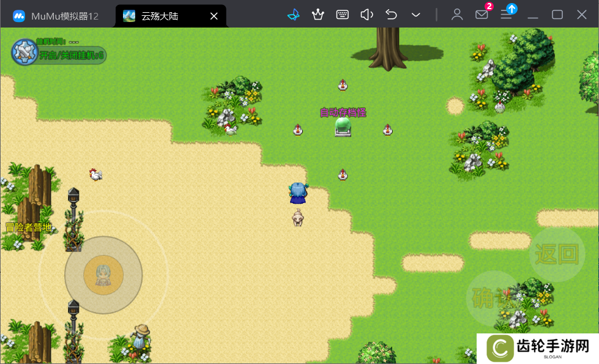Toggle 开启/关闭挂机:G auto-battle button
Viewport: 599px width, 364px height.
coord(72,56)
